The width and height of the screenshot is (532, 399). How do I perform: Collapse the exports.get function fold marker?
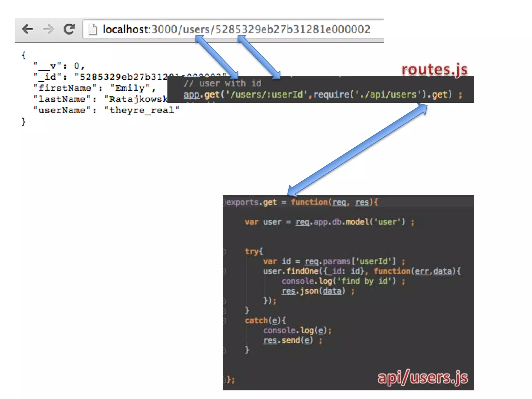tap(225, 202)
